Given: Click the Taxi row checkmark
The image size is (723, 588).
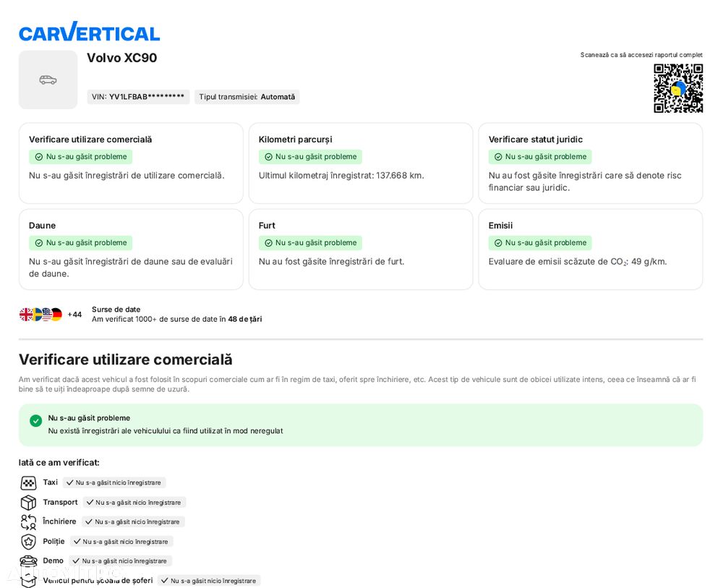Looking at the screenshot, I should click(70, 482).
